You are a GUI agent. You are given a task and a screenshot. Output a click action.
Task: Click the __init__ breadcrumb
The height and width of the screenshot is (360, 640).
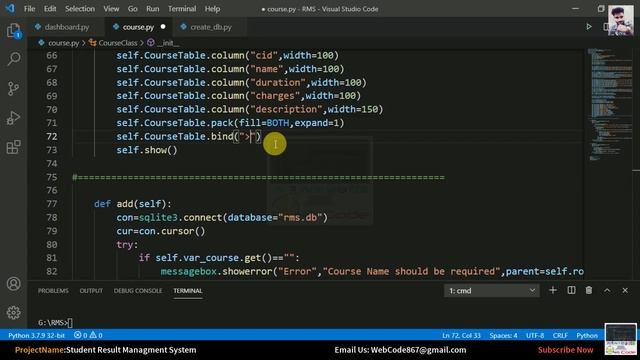click(168, 43)
